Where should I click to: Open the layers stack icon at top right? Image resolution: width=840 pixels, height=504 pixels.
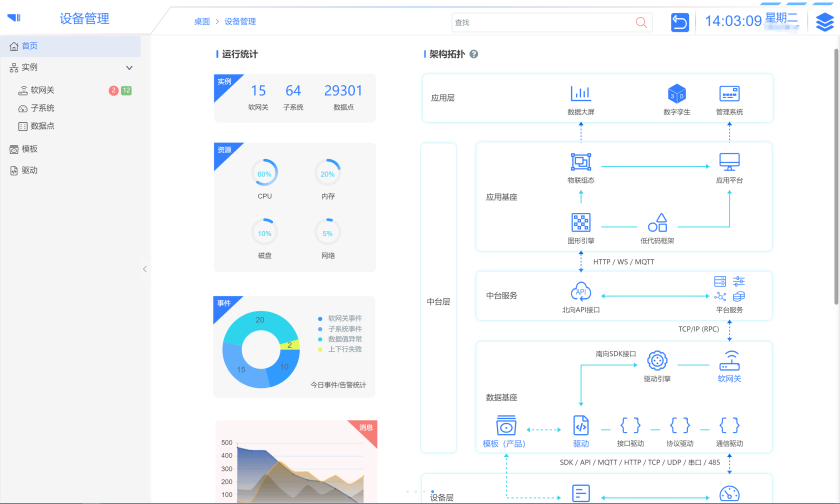click(x=824, y=22)
